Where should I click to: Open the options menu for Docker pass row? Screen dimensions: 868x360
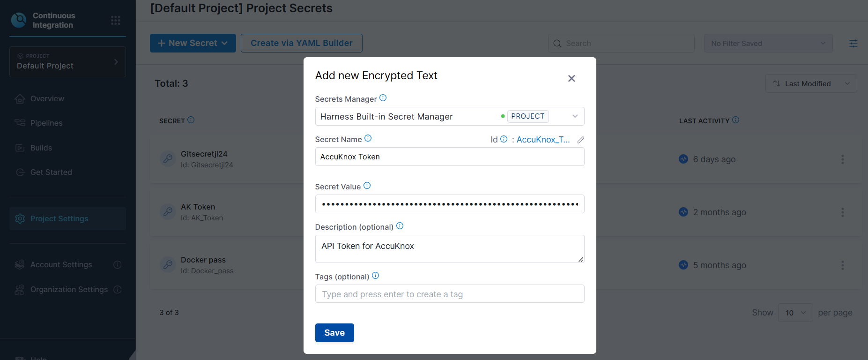tap(842, 265)
